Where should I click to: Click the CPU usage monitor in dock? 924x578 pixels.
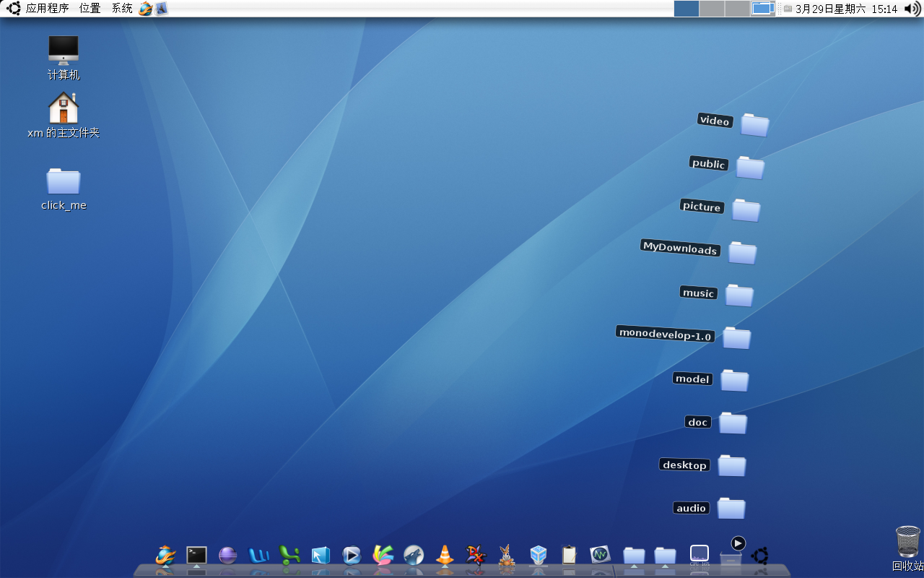point(699,555)
